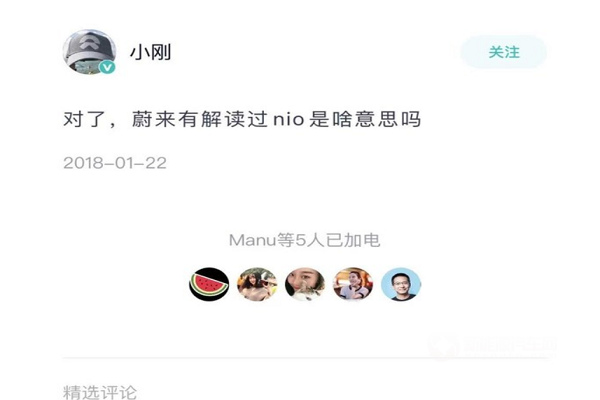Image resolution: width=600 pixels, height=400 pixels.
Task: Open the fifth liker avatar with blue background
Action: pos(401,284)
